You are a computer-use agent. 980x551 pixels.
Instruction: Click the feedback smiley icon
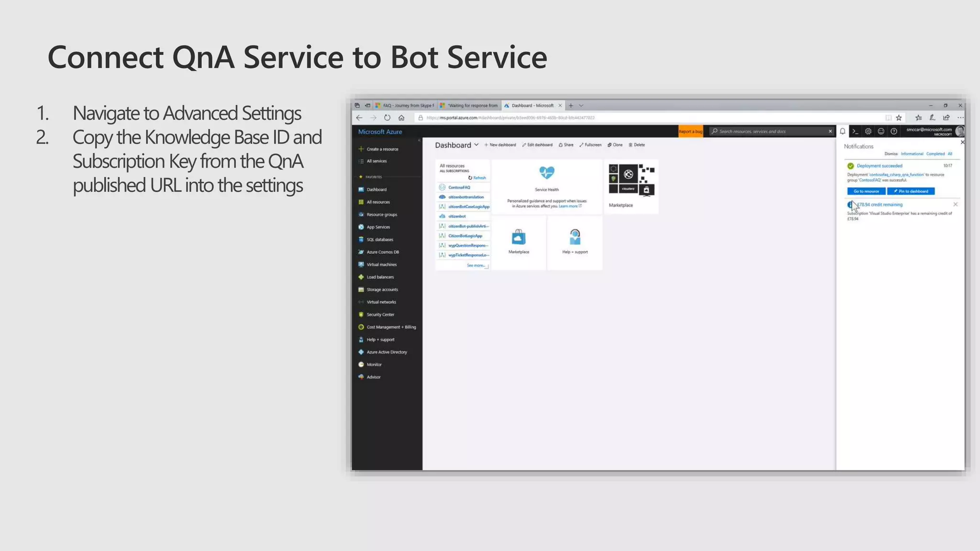tap(881, 131)
